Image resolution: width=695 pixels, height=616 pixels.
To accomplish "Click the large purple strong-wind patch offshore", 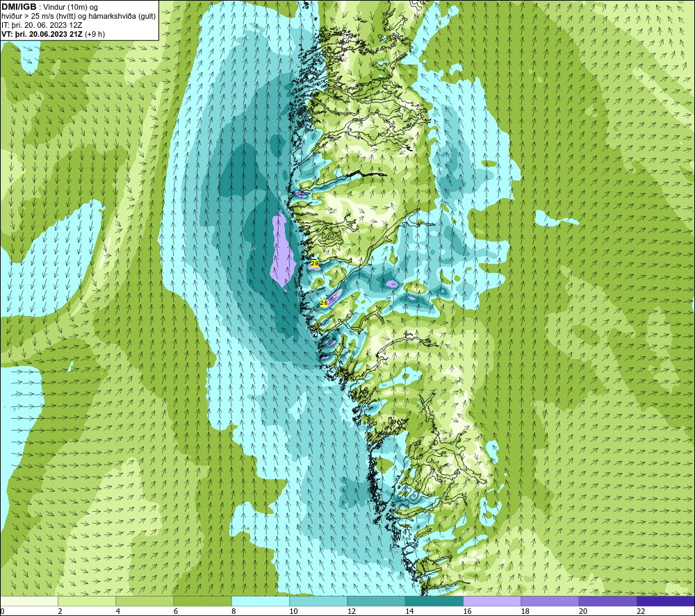I will [282, 250].
